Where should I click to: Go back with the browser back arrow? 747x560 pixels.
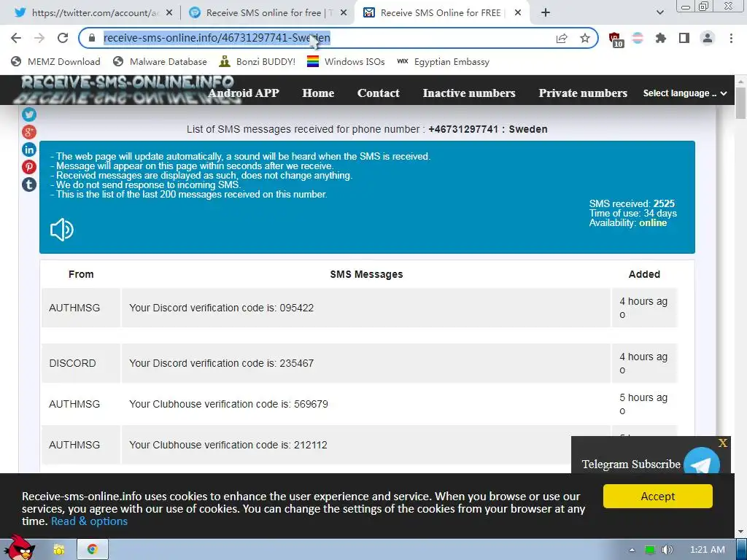(16, 38)
